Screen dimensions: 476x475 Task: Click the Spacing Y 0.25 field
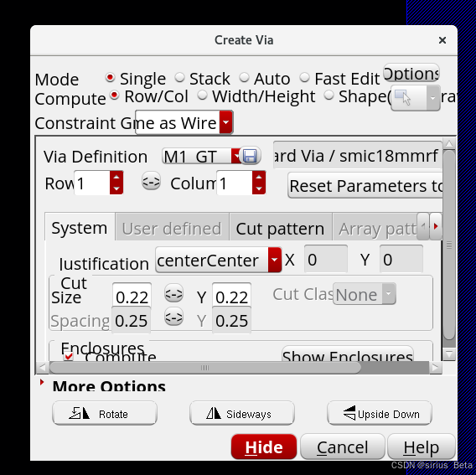click(x=231, y=320)
